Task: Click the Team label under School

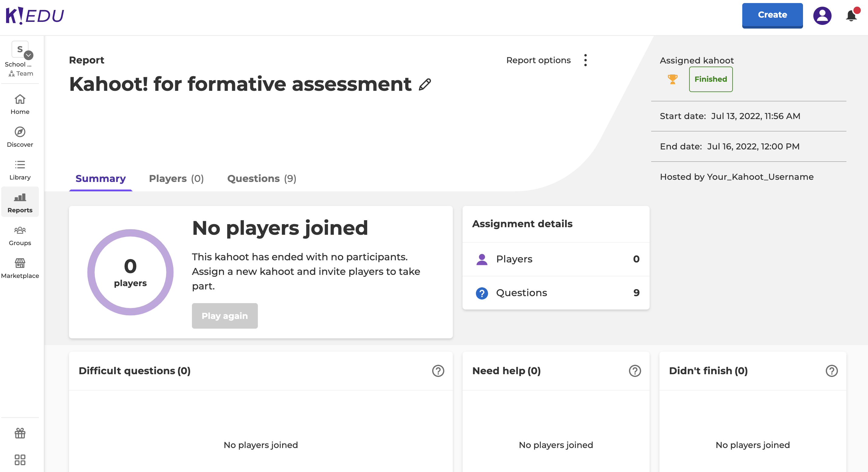Action: [21, 74]
